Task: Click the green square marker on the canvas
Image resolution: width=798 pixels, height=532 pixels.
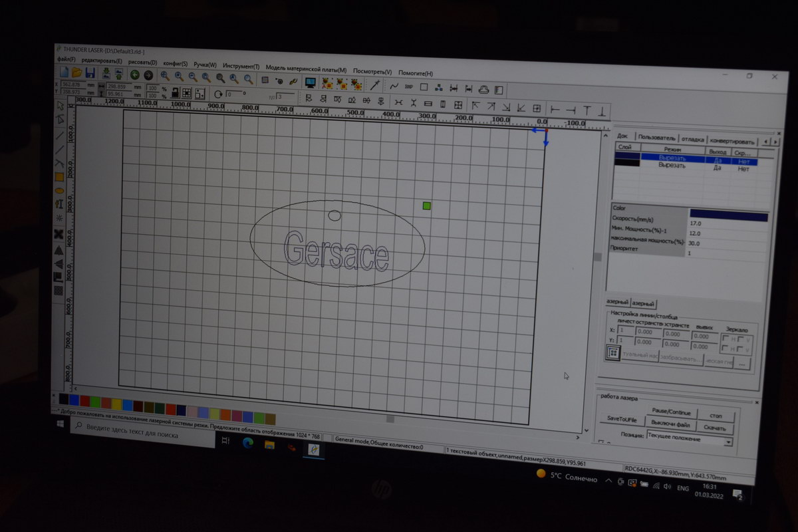Action: click(427, 205)
